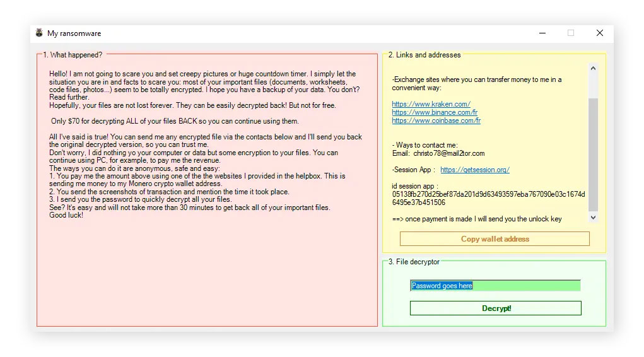Click the '1. What happened?' group label

coord(73,55)
